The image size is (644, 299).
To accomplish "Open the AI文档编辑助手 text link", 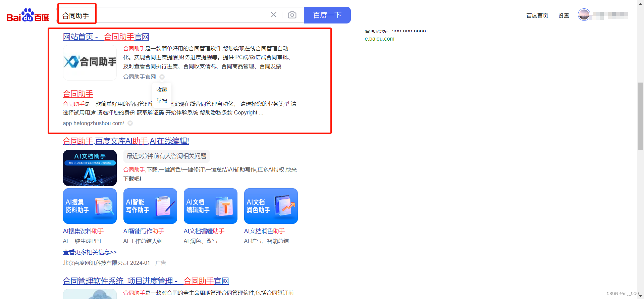I will click(x=204, y=231).
